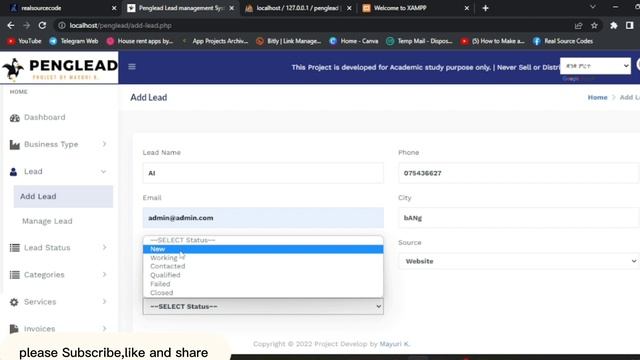Click the Penglead penguin logo

coord(13,69)
